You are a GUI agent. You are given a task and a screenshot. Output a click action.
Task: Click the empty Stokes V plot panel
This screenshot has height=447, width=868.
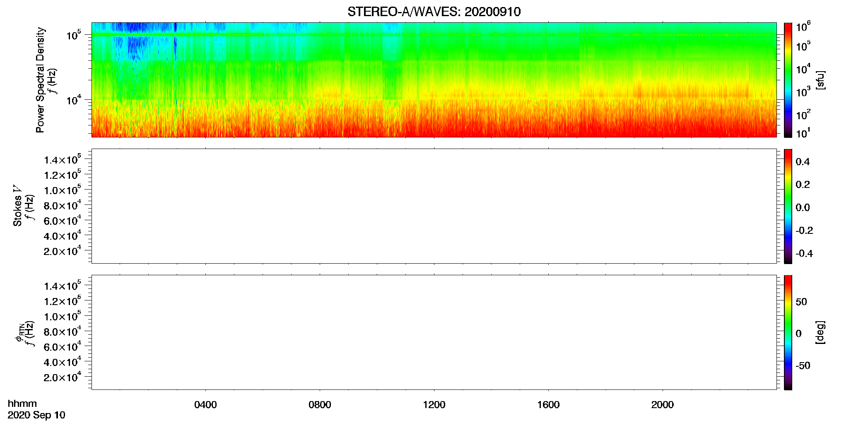(x=434, y=206)
